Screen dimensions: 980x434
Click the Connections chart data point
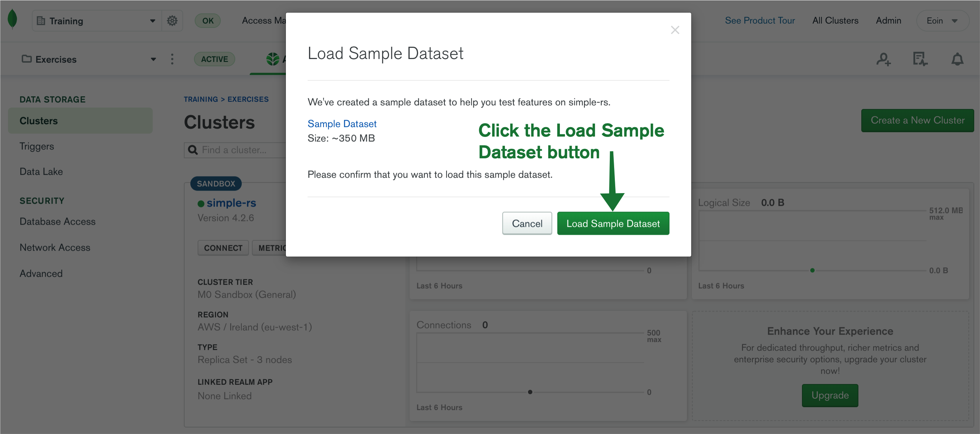pos(530,392)
